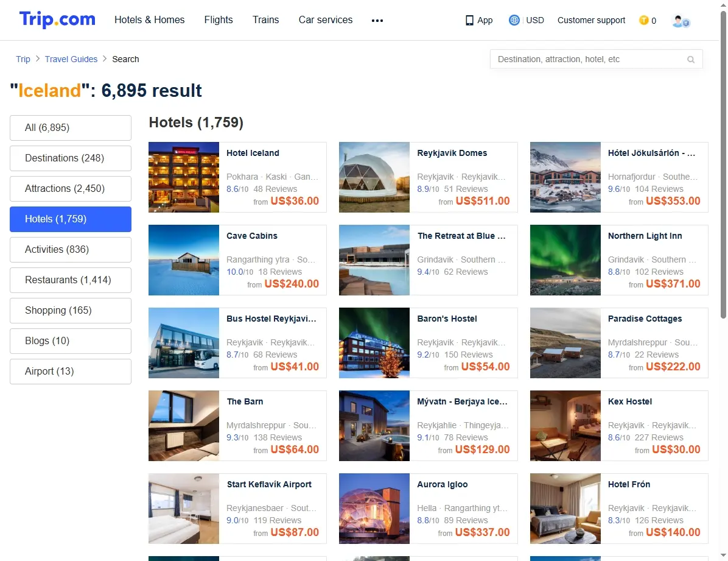Open the Trip Coins coin icon

643,20
